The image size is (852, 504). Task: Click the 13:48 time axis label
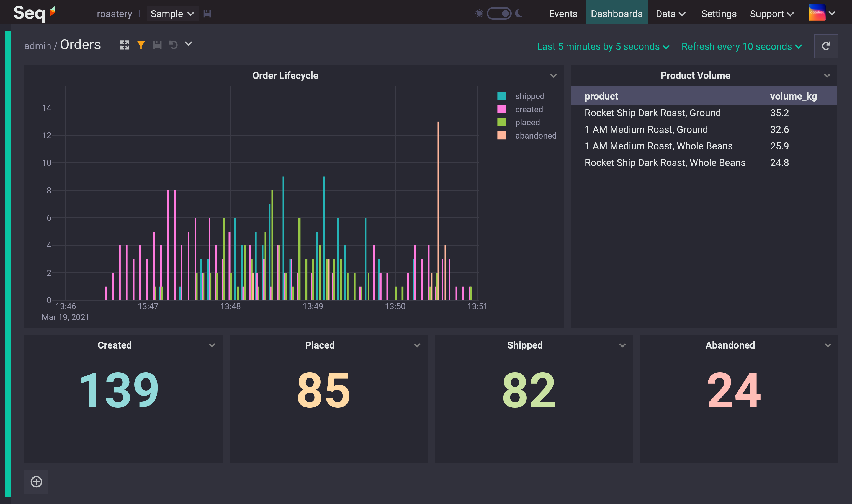pos(230,306)
